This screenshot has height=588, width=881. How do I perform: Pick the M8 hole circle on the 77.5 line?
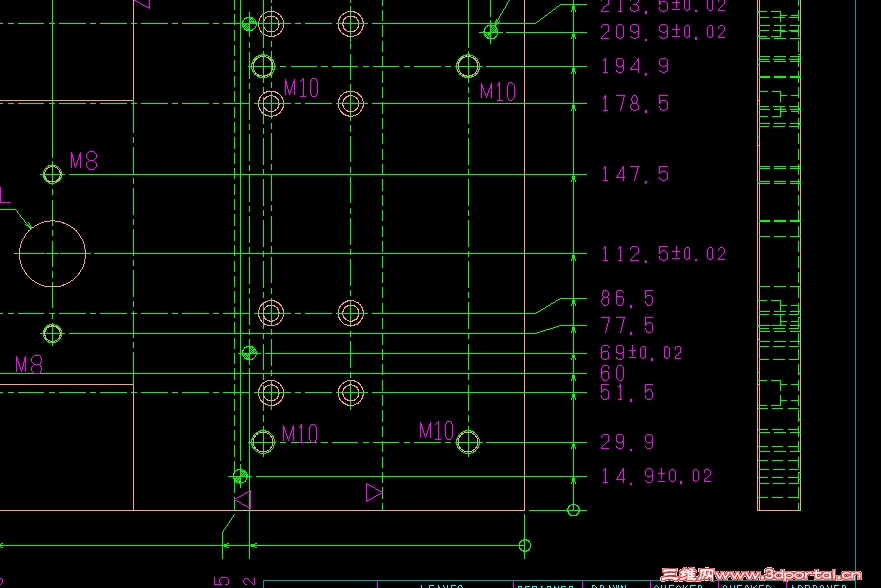click(x=52, y=334)
